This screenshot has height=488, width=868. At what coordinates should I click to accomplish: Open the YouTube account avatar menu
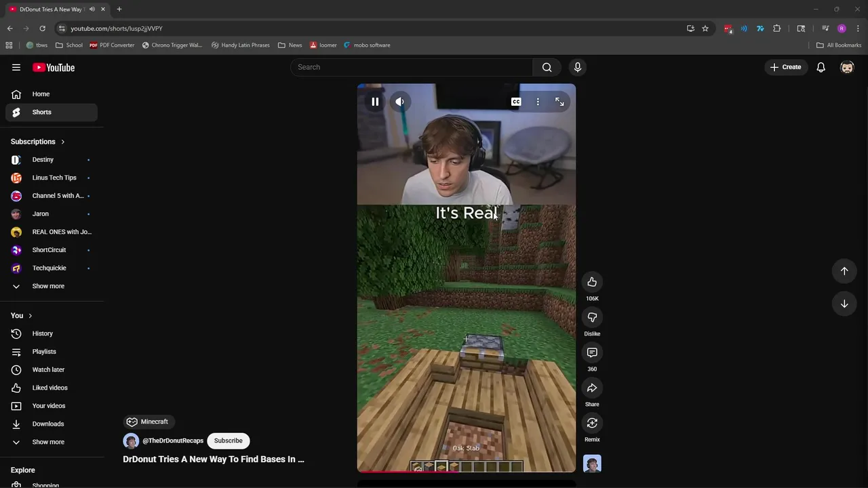(847, 67)
